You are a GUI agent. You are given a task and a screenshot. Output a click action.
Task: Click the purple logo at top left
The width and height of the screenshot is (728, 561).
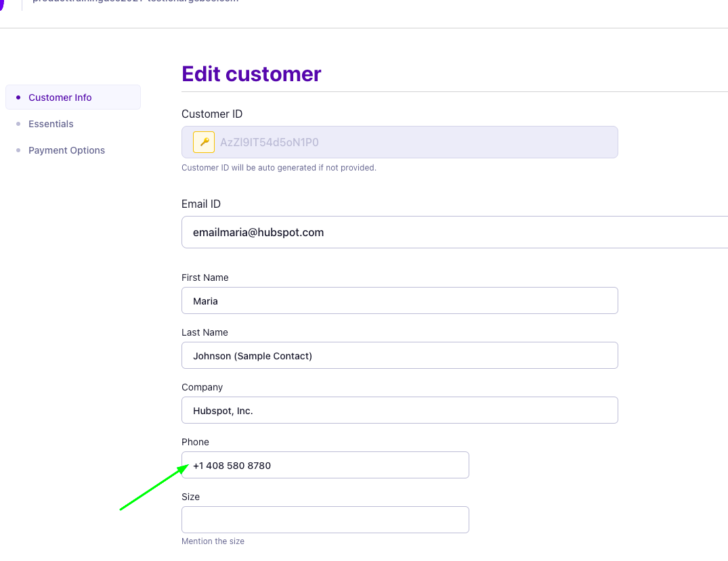click(2, 3)
